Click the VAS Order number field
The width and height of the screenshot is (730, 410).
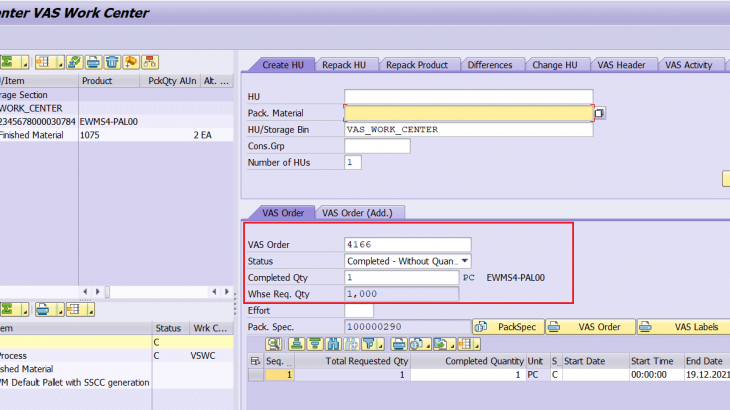click(x=408, y=245)
